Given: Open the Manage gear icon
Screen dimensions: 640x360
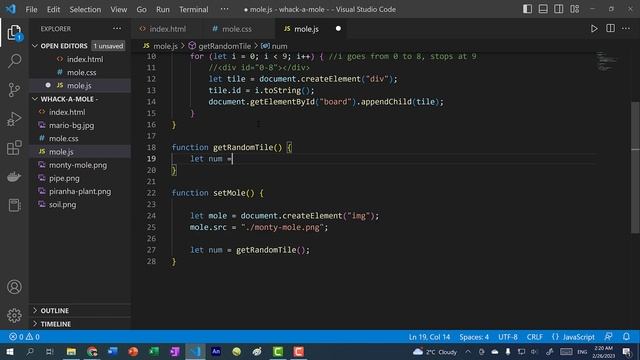Looking at the screenshot, I should click(14, 315).
